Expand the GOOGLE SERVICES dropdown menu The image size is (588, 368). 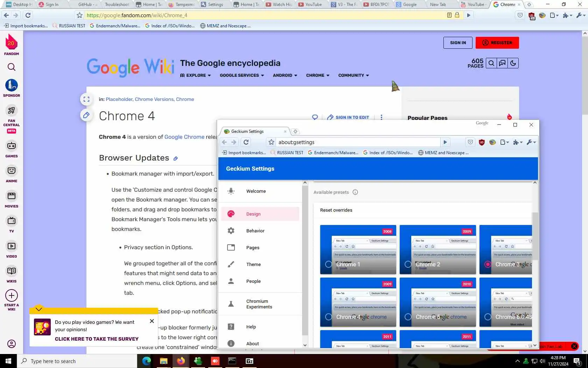tap(242, 75)
